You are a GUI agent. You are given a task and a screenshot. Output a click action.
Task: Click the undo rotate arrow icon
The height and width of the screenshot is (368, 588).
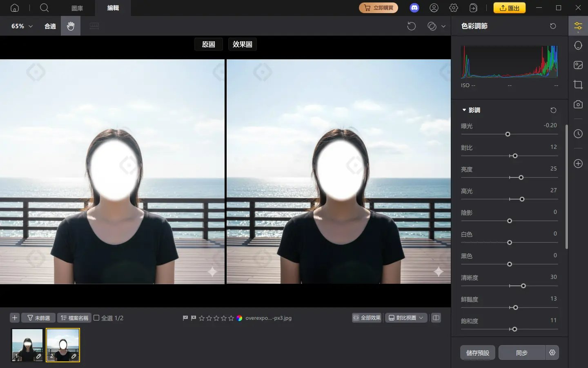click(411, 26)
